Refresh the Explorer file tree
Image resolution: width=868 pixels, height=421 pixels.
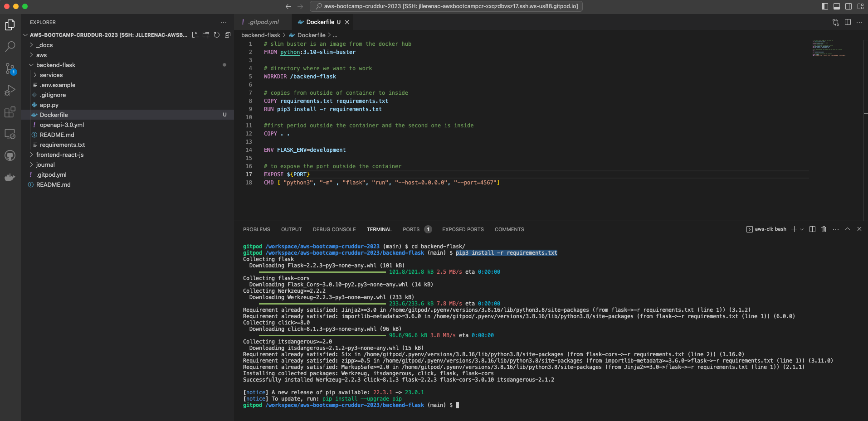point(217,35)
